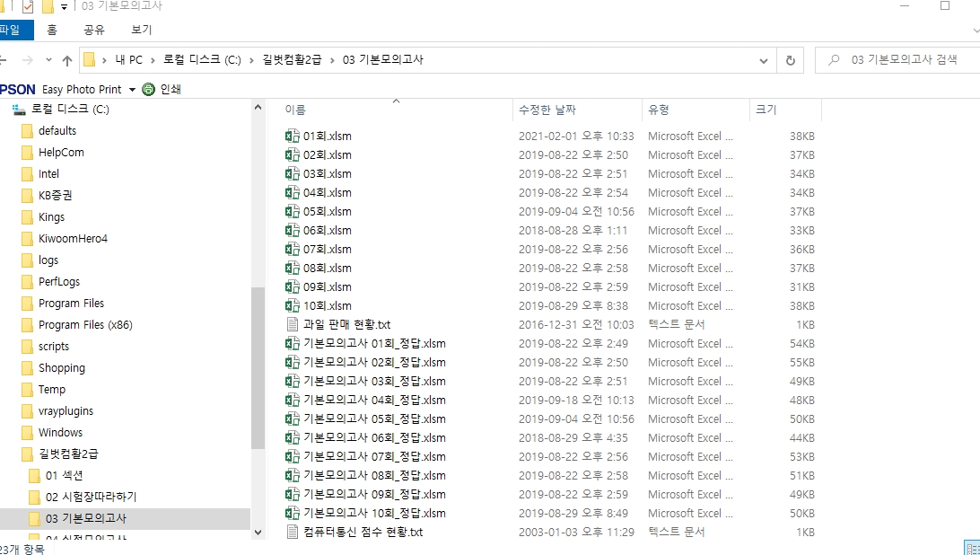The width and height of the screenshot is (980, 555).
Task: Navigate to 길벗컴활2급 in the address breadcrumb
Action: tap(292, 60)
